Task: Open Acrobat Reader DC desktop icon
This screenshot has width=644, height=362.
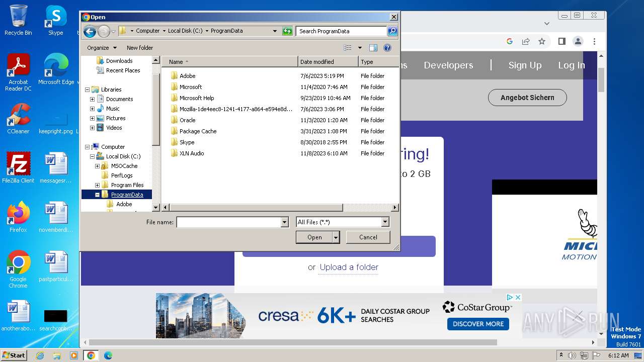Action: pos(18,72)
